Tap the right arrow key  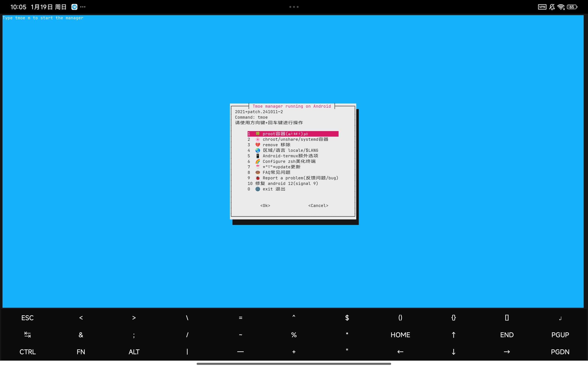click(507, 352)
